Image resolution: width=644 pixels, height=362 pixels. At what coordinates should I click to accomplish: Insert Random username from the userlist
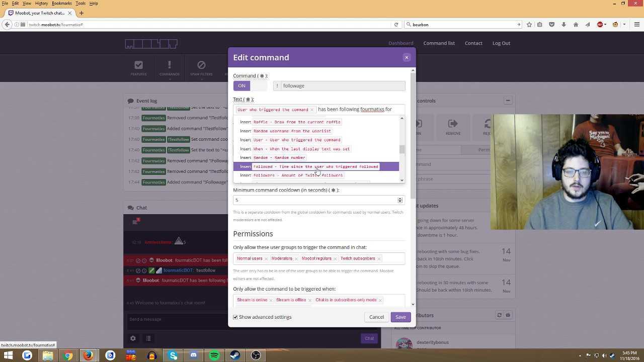(316, 131)
